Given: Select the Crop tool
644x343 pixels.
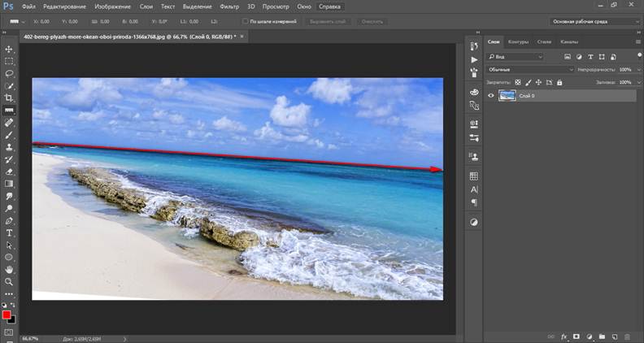Looking at the screenshot, I should pyautogui.click(x=9, y=98).
